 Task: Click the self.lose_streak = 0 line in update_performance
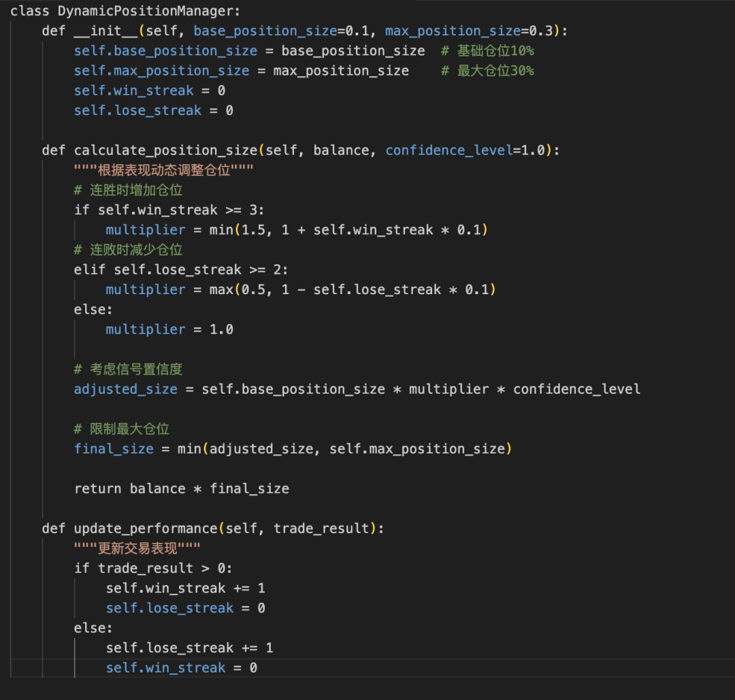pos(186,609)
